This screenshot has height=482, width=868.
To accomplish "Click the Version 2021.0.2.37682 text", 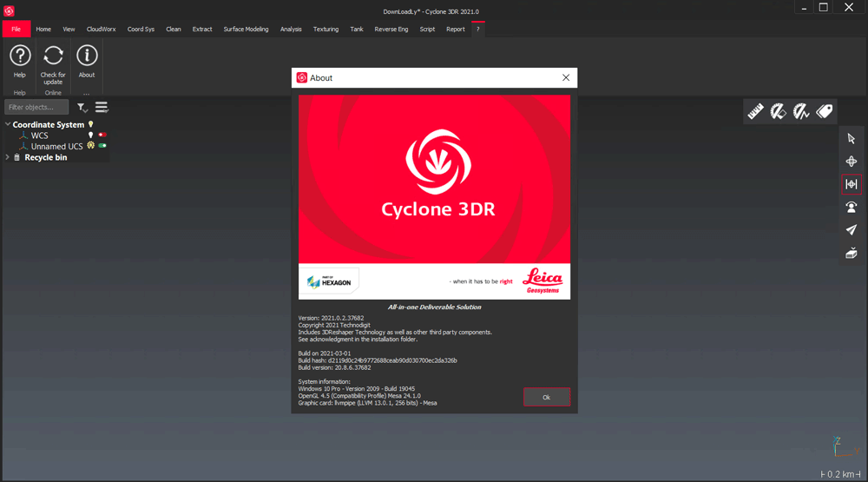I will pos(331,318).
